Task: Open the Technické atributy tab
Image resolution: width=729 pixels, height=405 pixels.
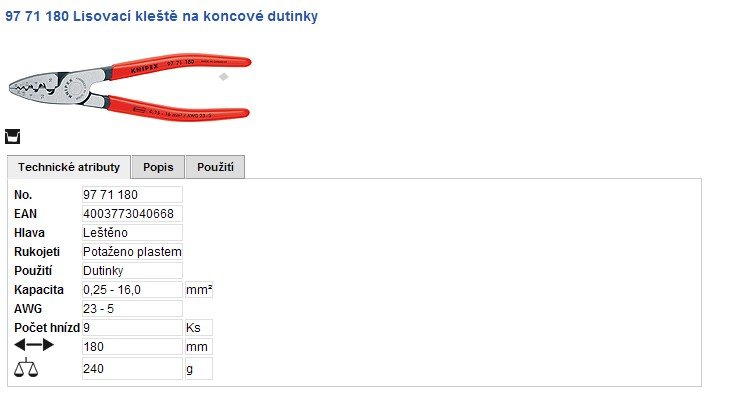Action: pos(69,167)
